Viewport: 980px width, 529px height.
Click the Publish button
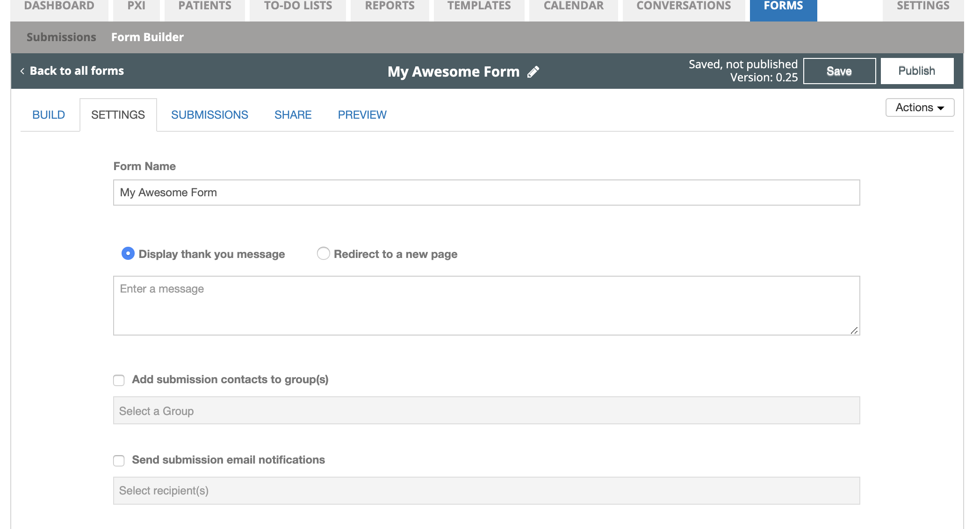pos(917,71)
